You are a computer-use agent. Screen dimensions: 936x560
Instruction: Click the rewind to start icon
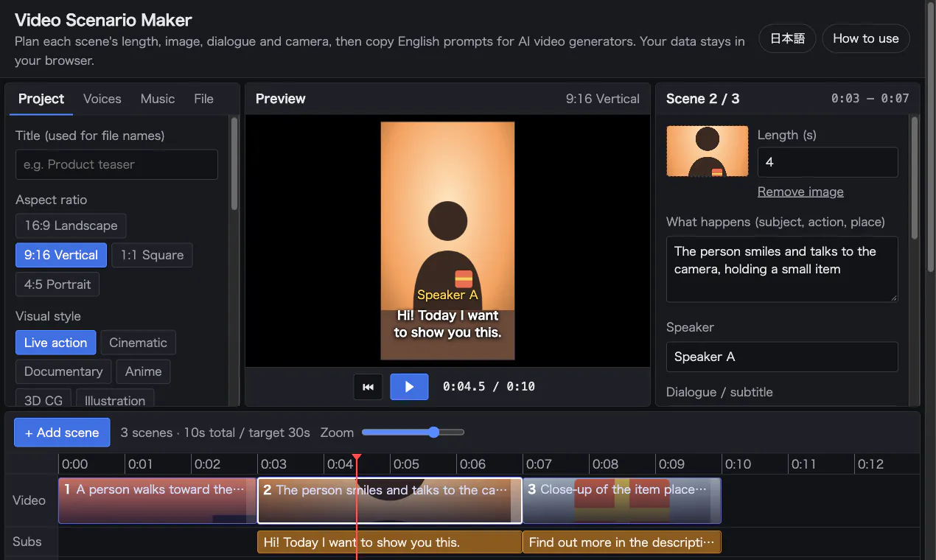click(368, 387)
